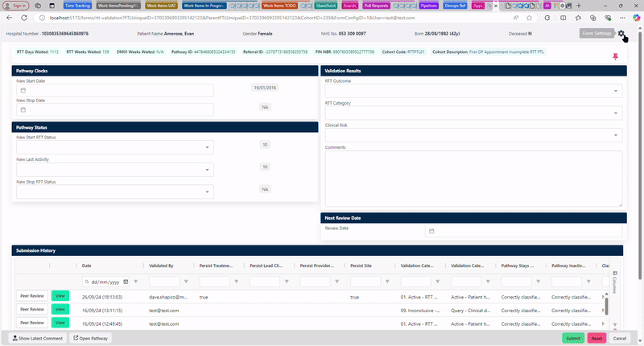Viewport: 644px width, 346px height.
Task: Open the Form Settings gear icon
Action: point(621,33)
